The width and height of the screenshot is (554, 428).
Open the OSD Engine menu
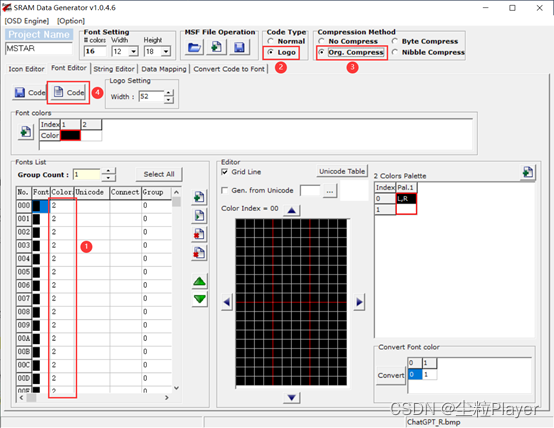tap(27, 21)
